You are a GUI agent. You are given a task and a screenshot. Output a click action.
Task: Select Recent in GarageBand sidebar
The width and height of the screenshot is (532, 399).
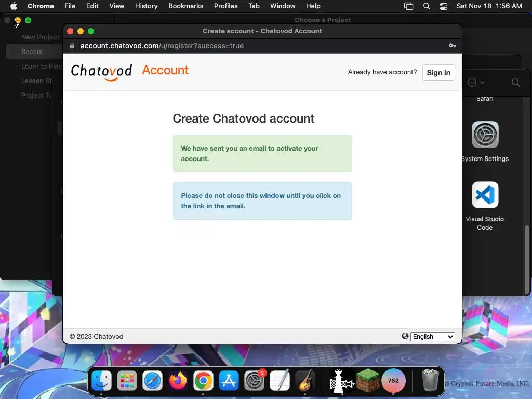coord(32,51)
